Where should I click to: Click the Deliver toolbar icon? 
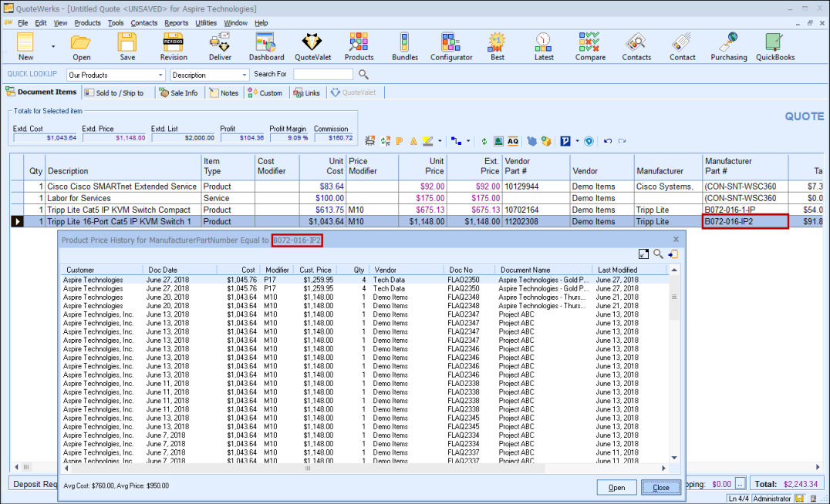pyautogui.click(x=220, y=46)
